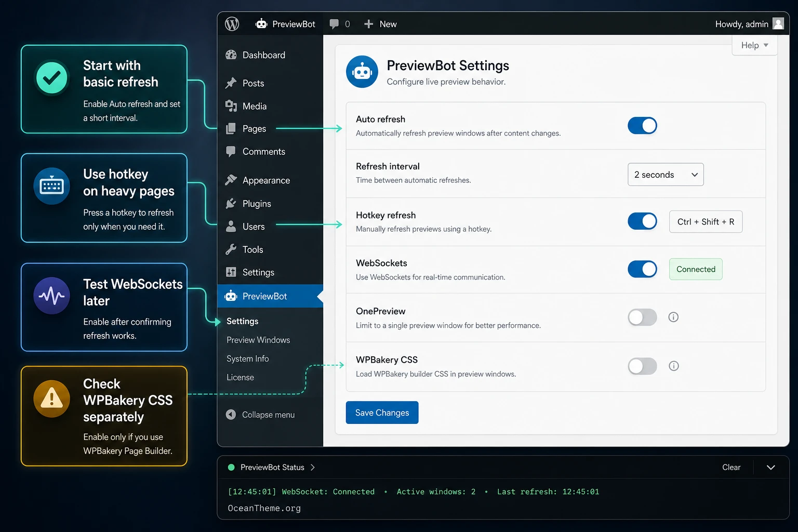Toggle the Auto refresh switch

[x=642, y=126]
